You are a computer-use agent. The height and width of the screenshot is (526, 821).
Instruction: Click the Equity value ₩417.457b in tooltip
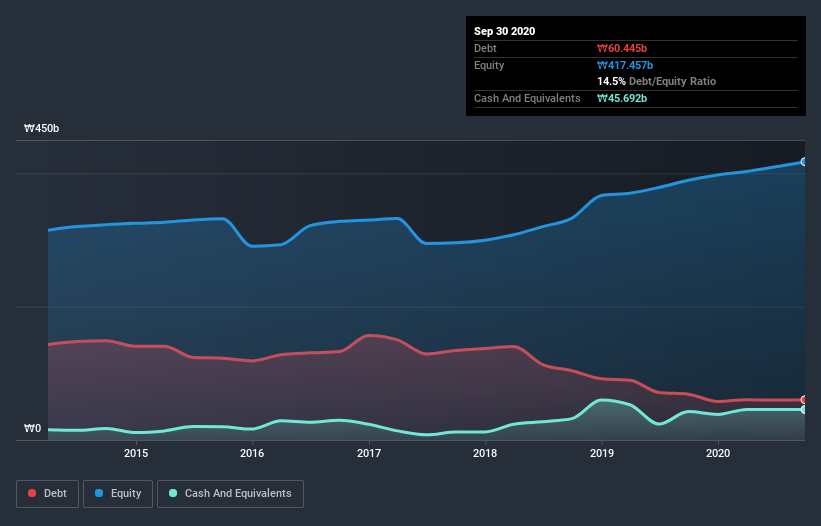coord(625,65)
